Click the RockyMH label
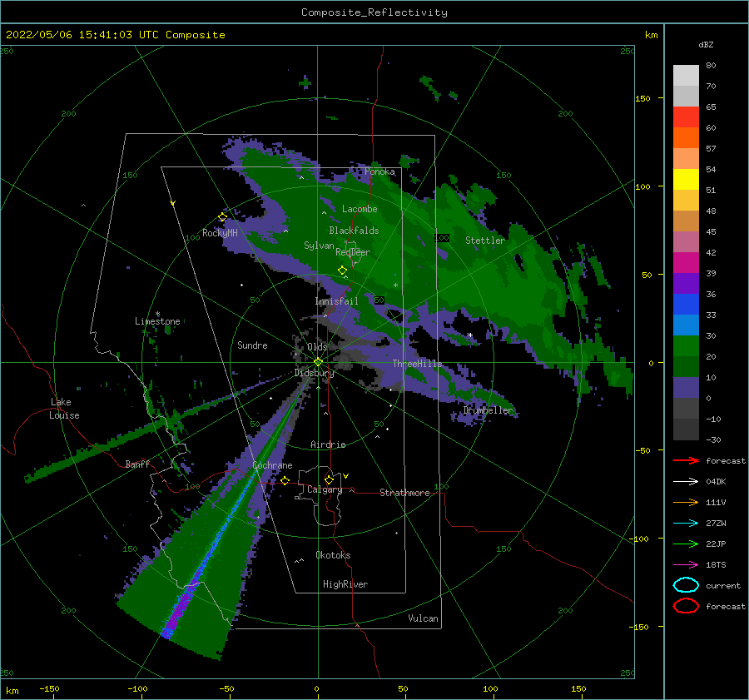 coord(220,233)
